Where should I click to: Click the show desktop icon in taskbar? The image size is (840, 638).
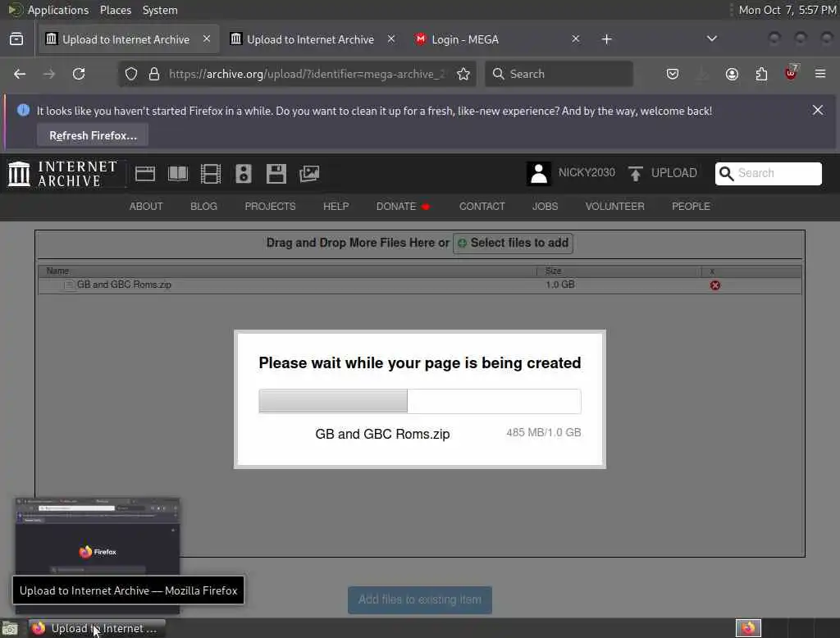(10, 628)
